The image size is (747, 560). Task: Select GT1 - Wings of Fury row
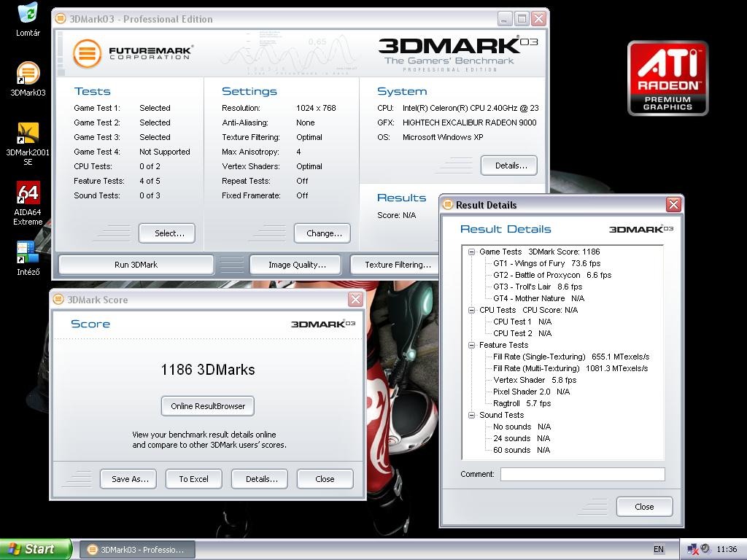tap(546, 263)
